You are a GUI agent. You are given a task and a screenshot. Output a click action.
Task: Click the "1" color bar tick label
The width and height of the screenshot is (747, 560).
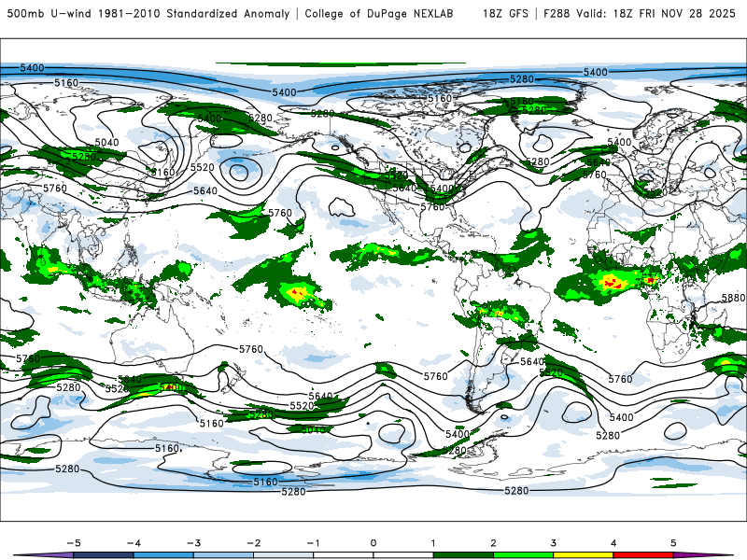433,543
